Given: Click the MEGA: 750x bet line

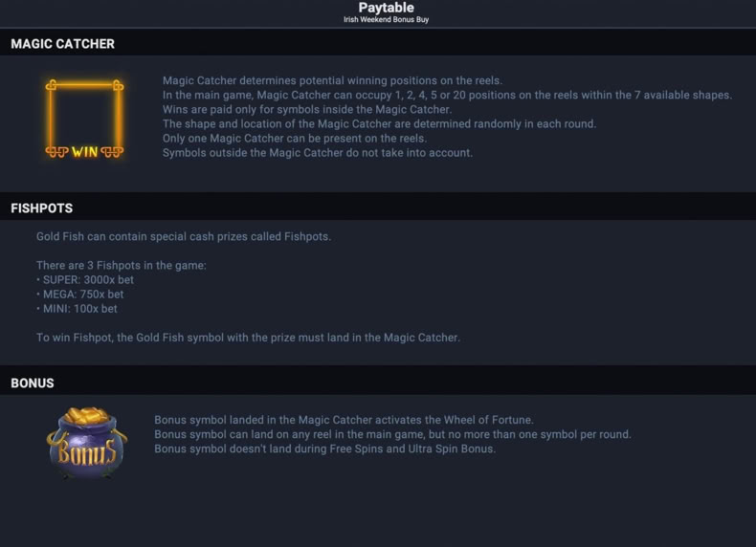Looking at the screenshot, I should [x=80, y=295].
